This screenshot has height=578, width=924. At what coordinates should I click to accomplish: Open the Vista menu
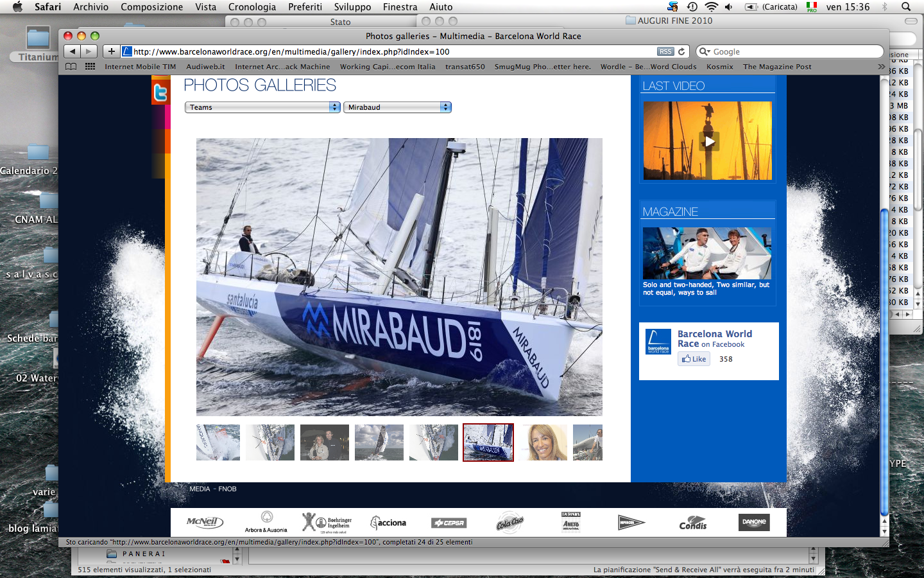click(x=205, y=6)
